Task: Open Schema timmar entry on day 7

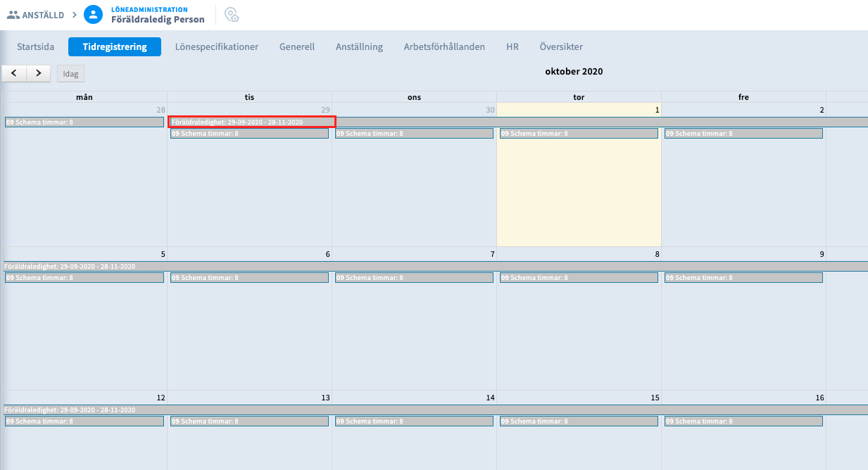Action: coord(414,278)
